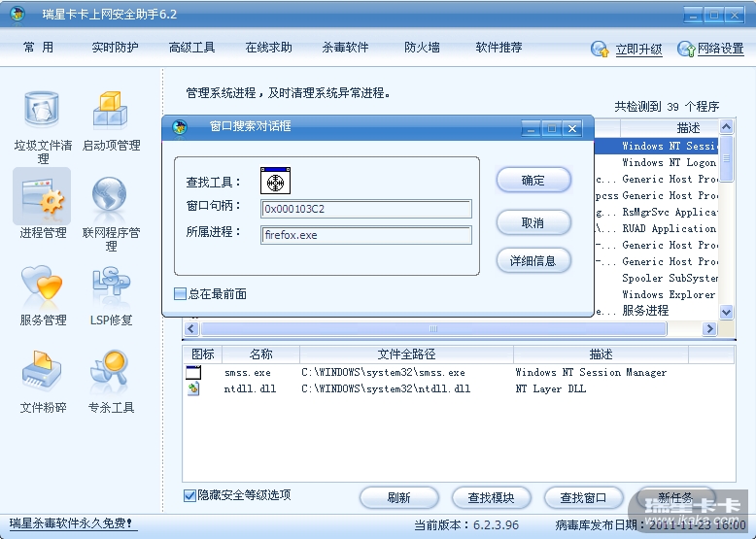Open the 软件推荐 tab

(498, 48)
